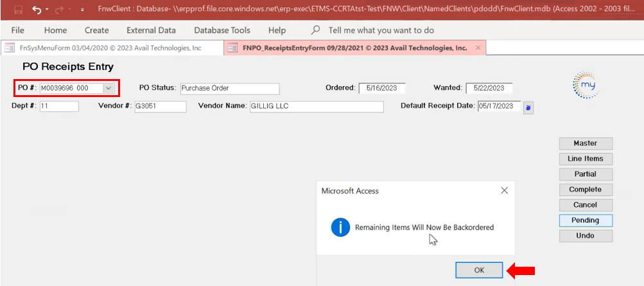
Task: Click into the Vendor Name field
Action: pos(316,107)
